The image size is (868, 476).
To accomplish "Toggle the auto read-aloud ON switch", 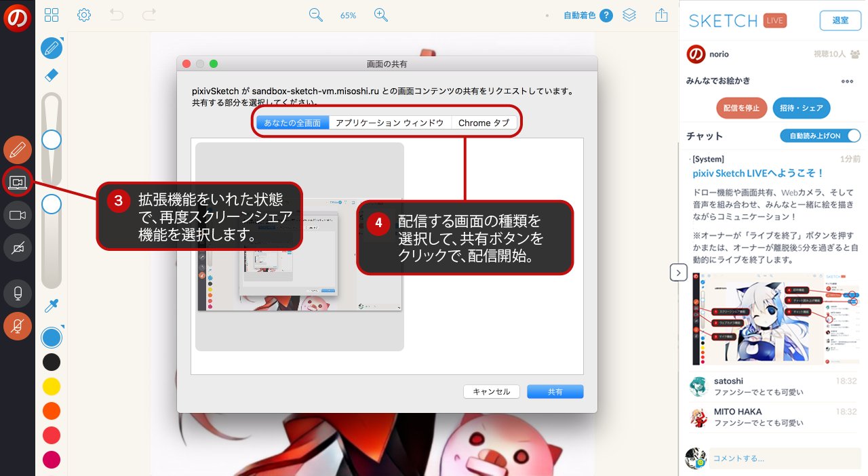I will [820, 136].
